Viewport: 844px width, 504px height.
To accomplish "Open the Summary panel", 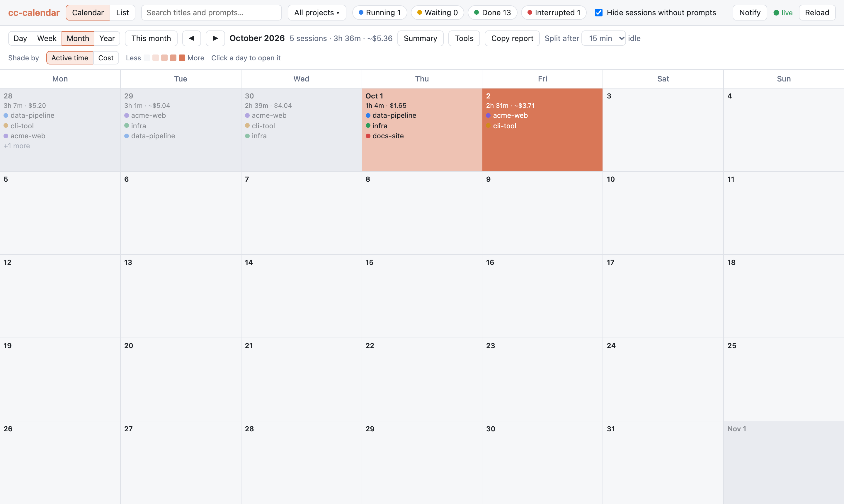I will click(x=420, y=38).
